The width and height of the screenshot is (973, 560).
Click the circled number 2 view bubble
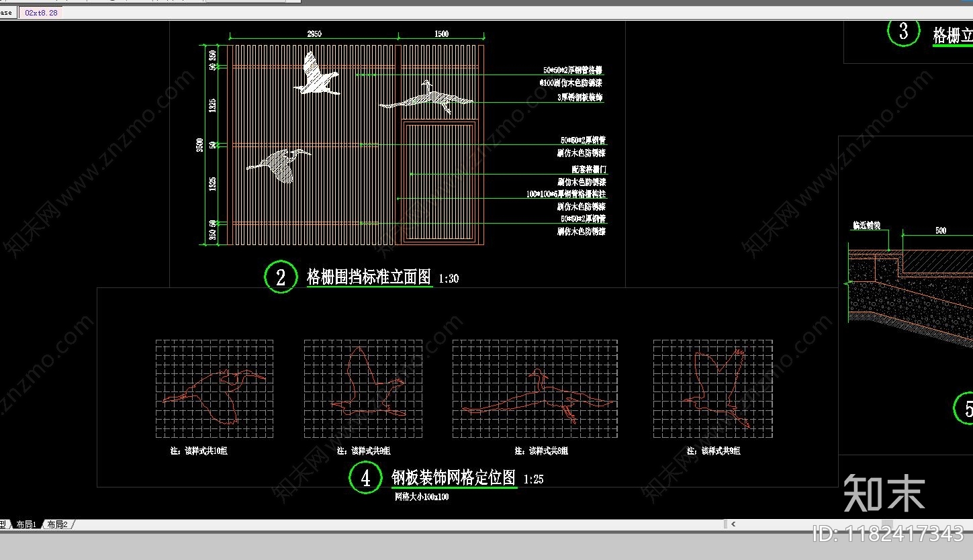[281, 277]
